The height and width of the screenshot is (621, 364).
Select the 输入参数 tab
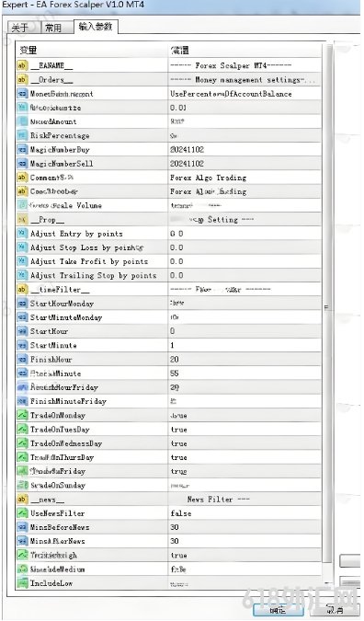pyautogui.click(x=96, y=27)
